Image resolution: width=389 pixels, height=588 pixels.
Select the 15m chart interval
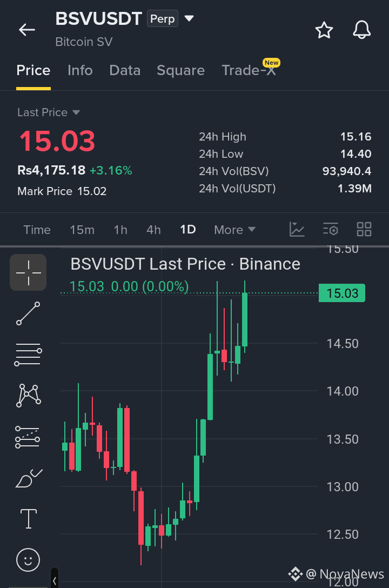click(82, 230)
